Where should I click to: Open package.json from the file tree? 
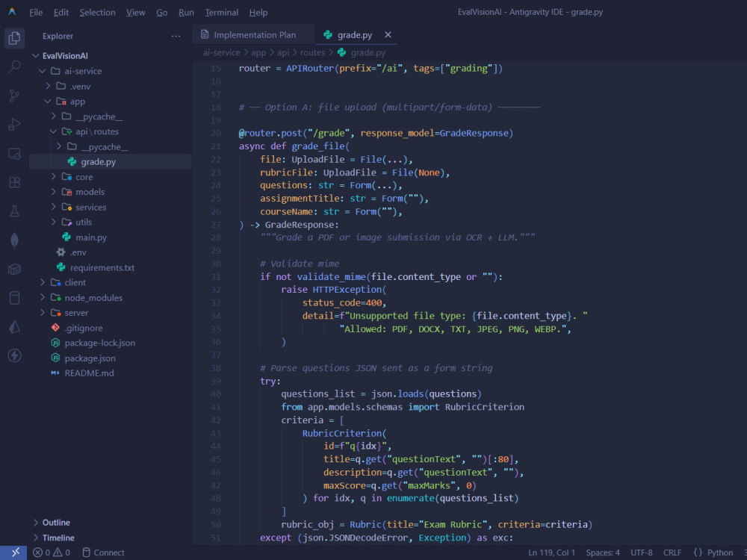90,358
